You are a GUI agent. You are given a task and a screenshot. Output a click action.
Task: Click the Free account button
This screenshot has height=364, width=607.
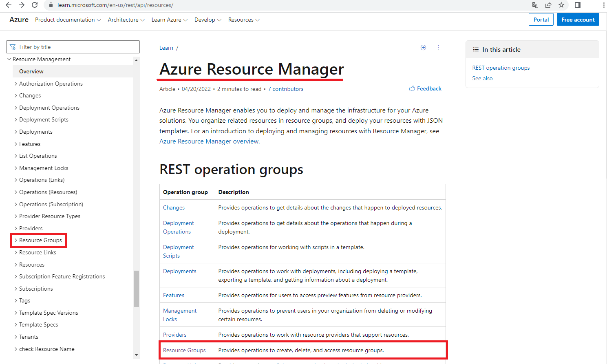tap(578, 20)
